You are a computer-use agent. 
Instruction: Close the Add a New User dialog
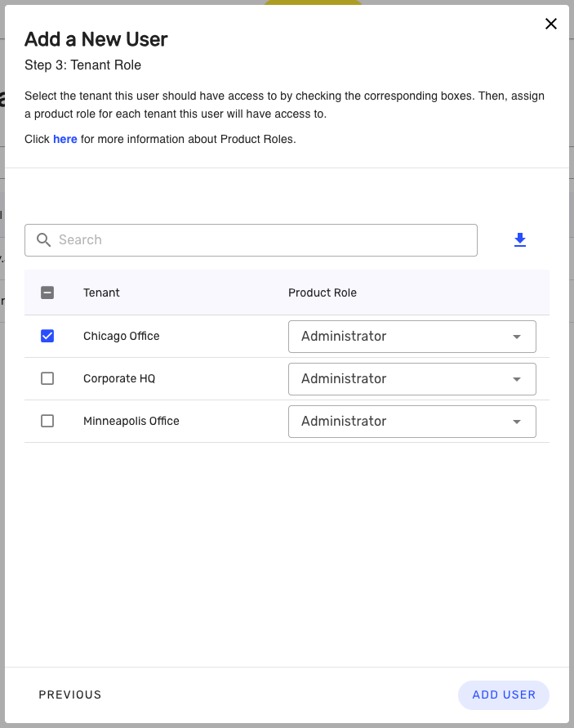tap(551, 24)
